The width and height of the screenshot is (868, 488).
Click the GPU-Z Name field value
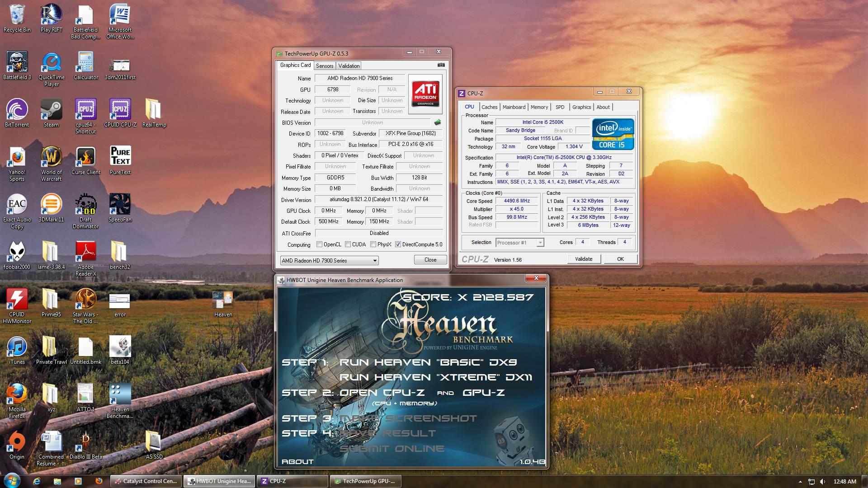pos(360,78)
